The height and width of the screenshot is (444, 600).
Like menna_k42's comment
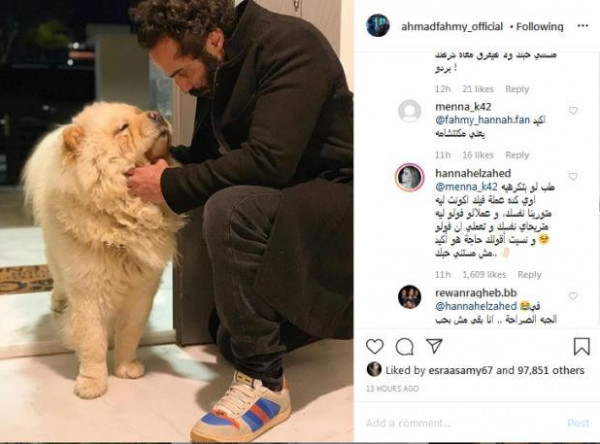click(573, 111)
